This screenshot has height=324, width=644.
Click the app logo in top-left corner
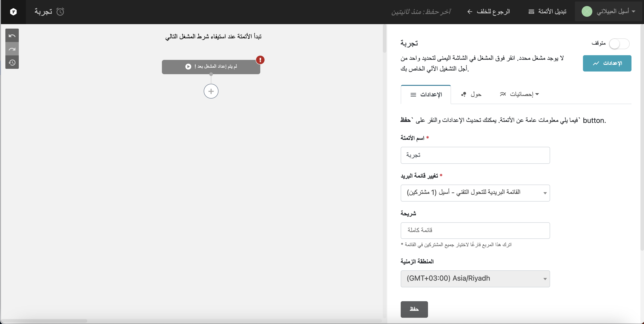pos(13,12)
